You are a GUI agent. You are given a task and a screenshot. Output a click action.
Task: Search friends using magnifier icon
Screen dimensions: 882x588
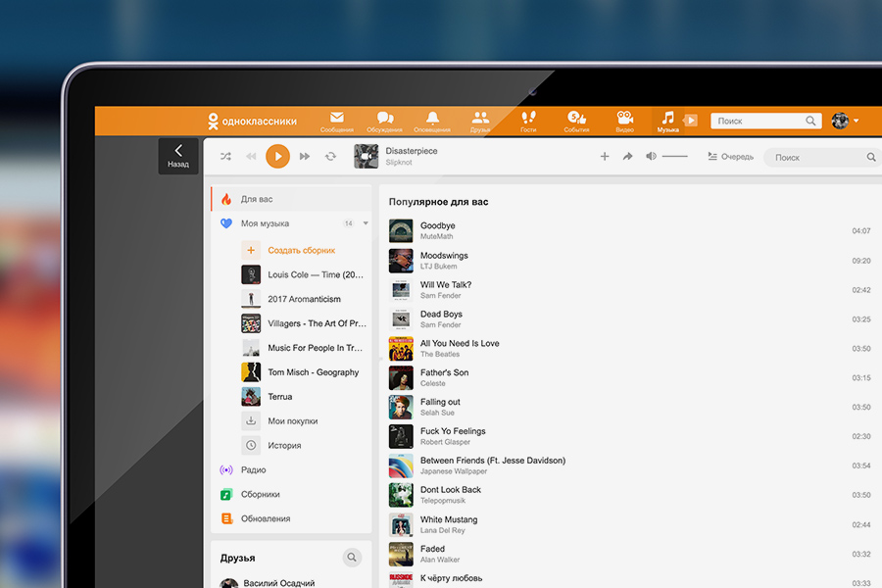coord(352,558)
